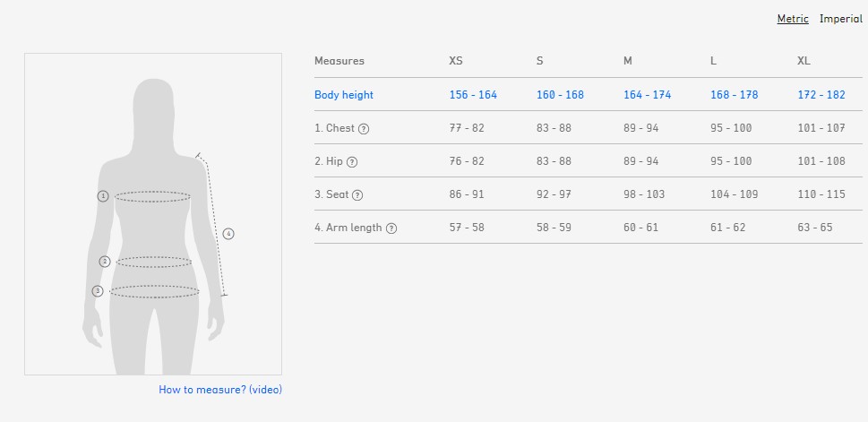Switch units to Imperial
The width and height of the screenshot is (868, 422).
[x=841, y=19]
